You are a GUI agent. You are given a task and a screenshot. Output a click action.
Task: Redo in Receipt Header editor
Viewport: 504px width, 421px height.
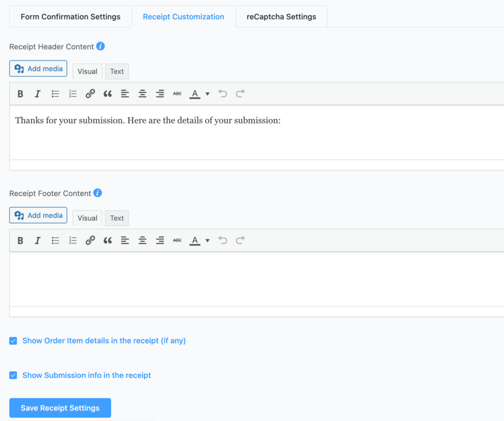(x=240, y=94)
